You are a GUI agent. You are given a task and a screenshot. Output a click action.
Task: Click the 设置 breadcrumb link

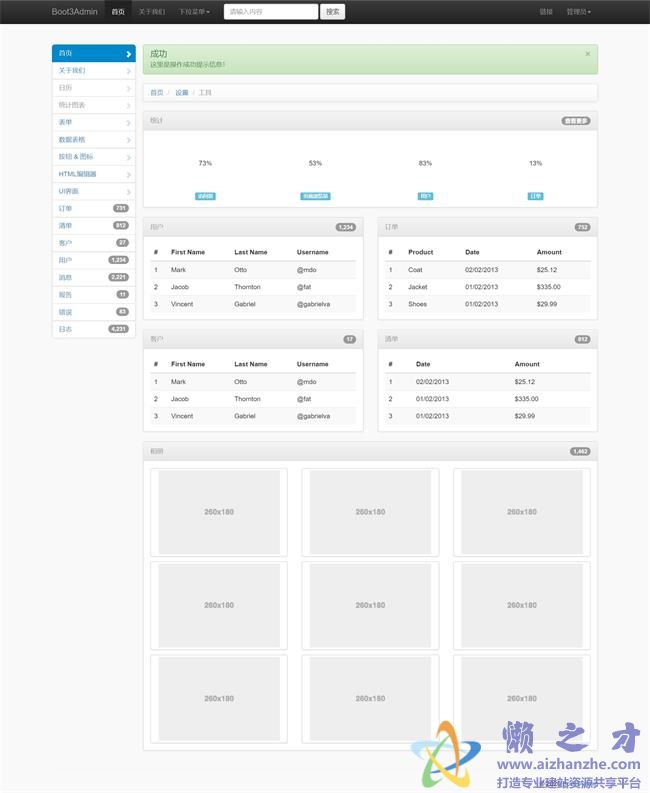point(181,92)
